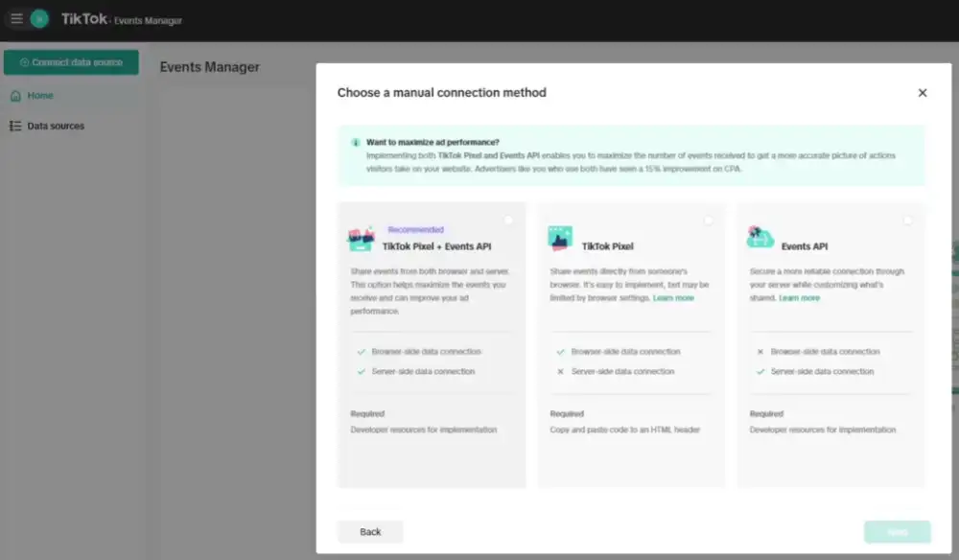Select the Events API radio button
The image size is (959, 560).
click(907, 221)
